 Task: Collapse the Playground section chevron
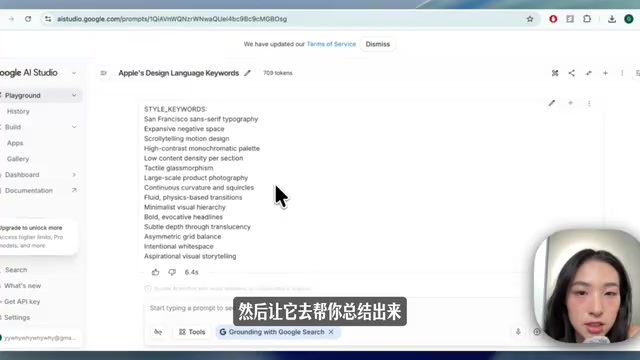pos(74,96)
